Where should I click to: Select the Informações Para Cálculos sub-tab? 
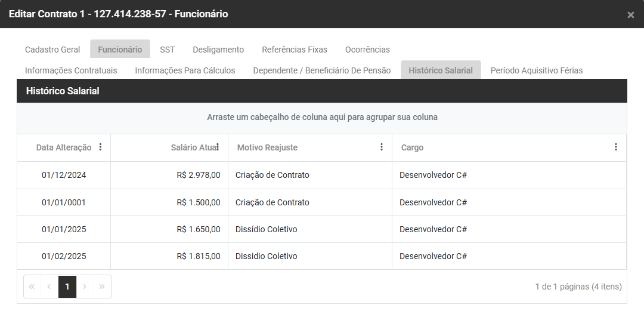coord(185,70)
